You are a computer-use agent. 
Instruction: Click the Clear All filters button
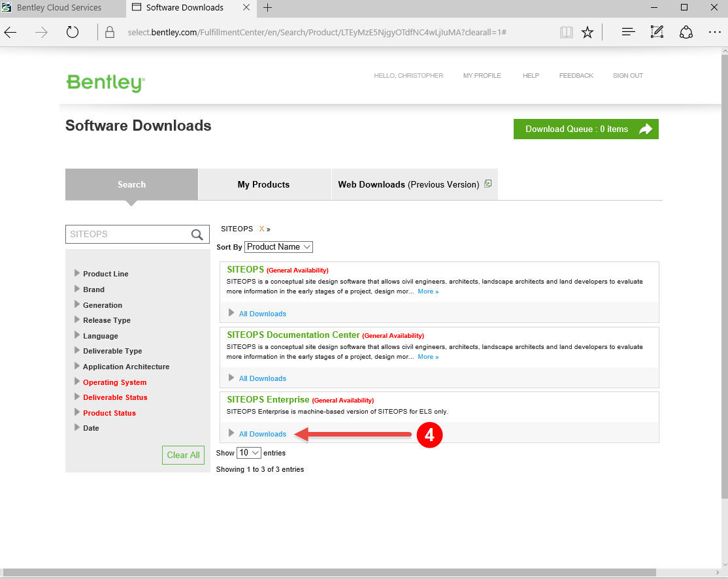[184, 455]
